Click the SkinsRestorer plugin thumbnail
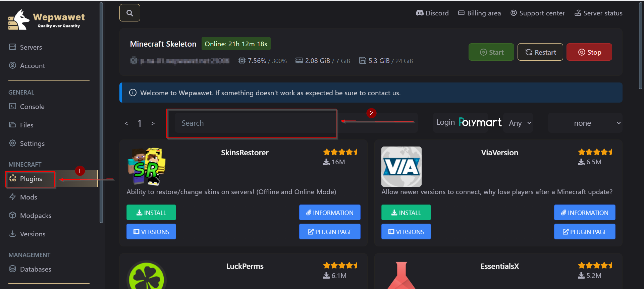This screenshot has width=644, height=289. point(147,167)
